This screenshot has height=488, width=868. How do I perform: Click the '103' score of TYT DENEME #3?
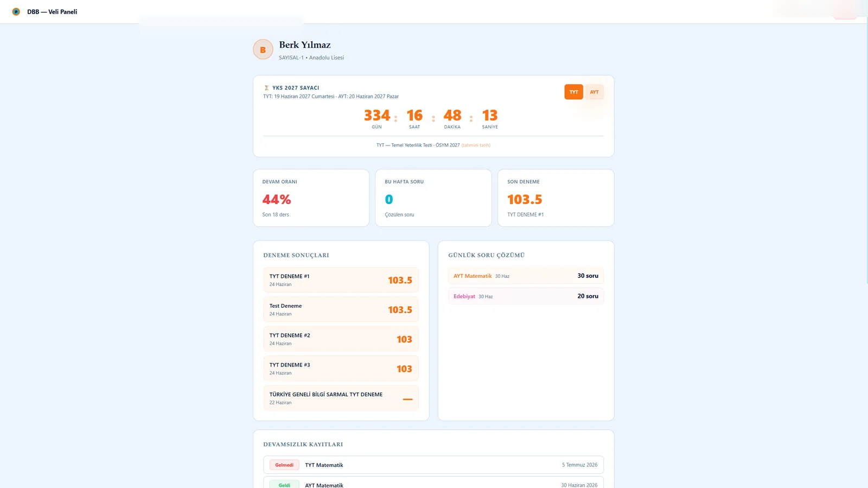[x=404, y=369]
